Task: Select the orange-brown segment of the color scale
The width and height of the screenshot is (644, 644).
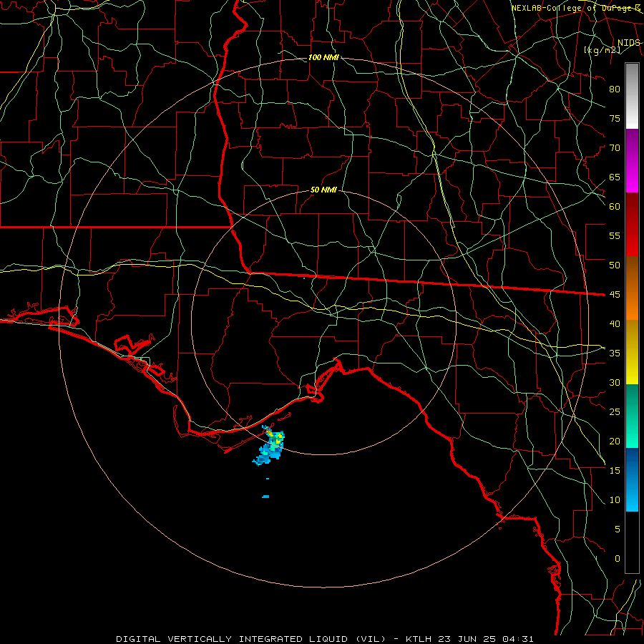Action: (632, 288)
